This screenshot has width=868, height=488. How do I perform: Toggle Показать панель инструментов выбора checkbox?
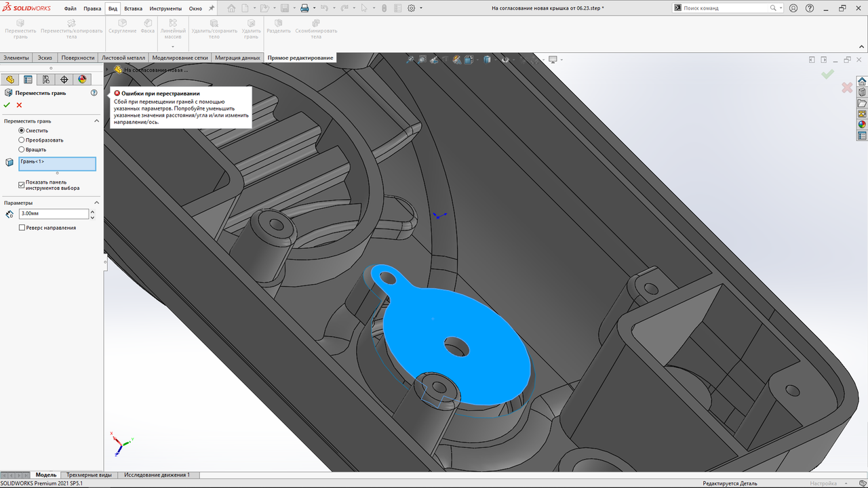(x=22, y=184)
